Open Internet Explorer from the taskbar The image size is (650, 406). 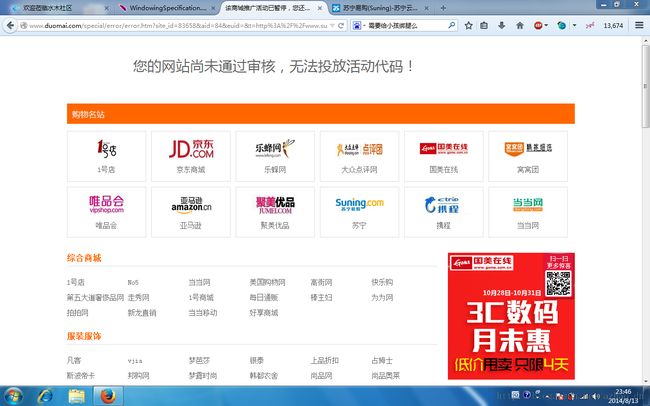coord(44,396)
